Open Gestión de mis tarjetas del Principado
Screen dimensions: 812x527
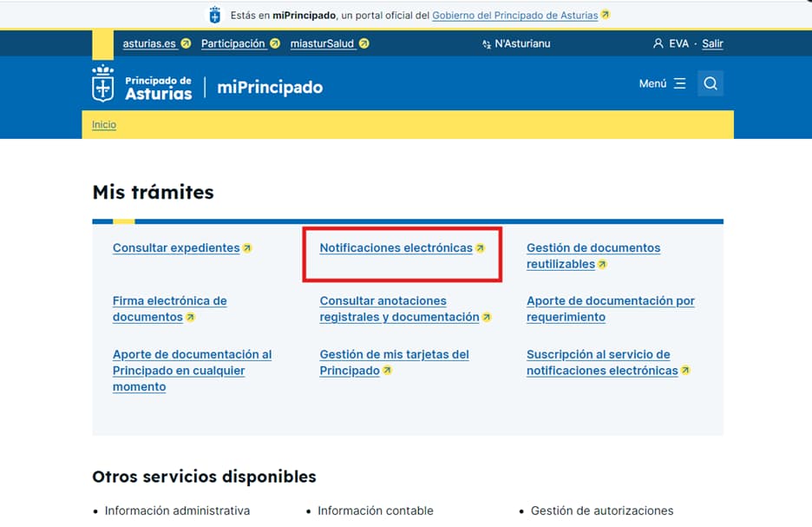394,363
